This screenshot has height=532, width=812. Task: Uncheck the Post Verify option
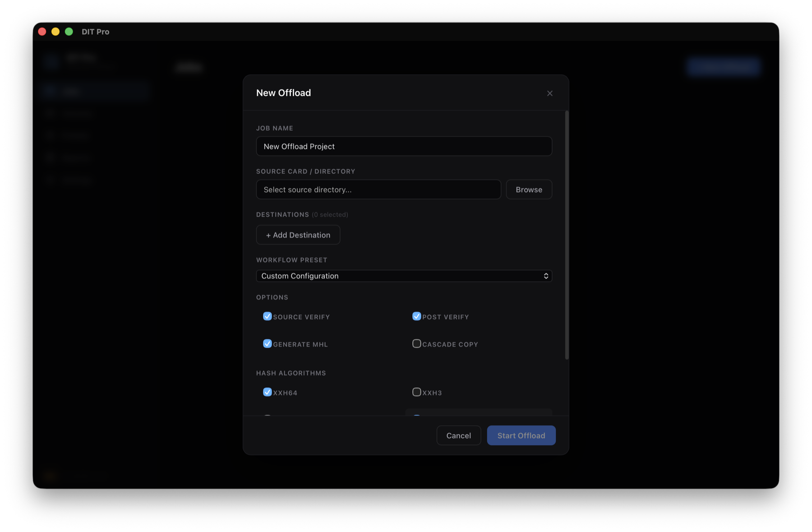[x=416, y=316]
